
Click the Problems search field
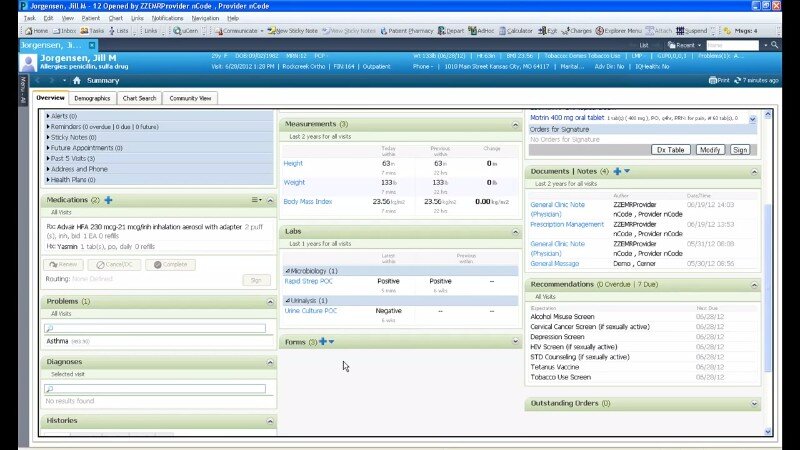pyautogui.click(x=155, y=328)
